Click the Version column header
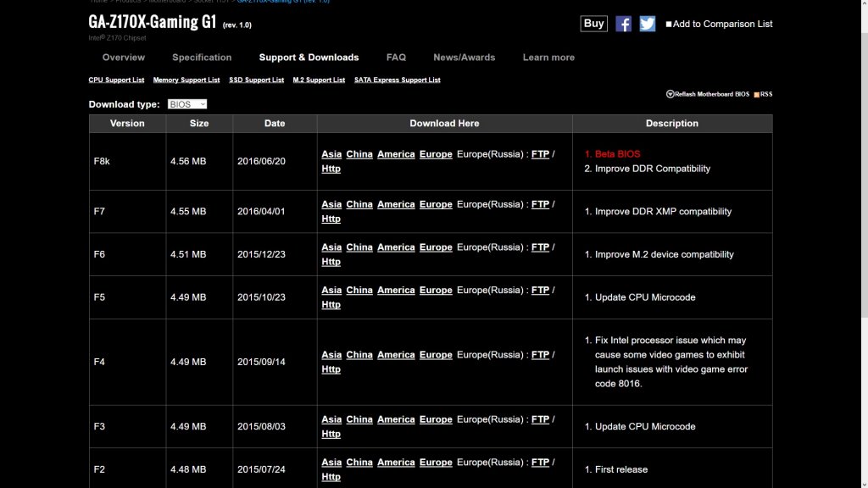This screenshot has height=488, width=868. (x=127, y=124)
